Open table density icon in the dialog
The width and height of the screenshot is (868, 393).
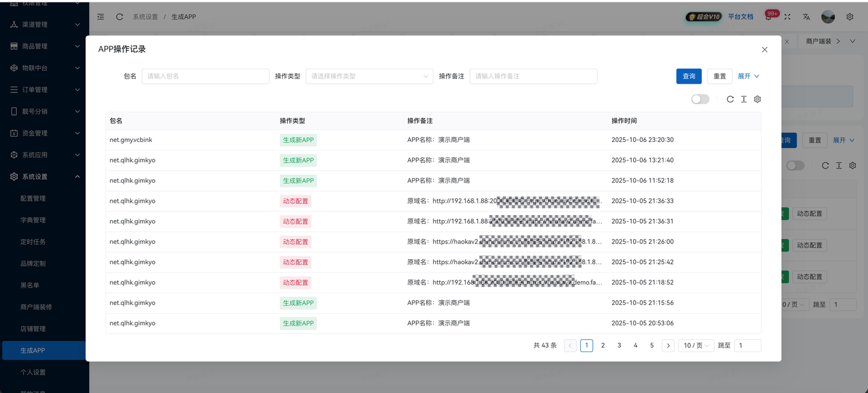click(744, 99)
